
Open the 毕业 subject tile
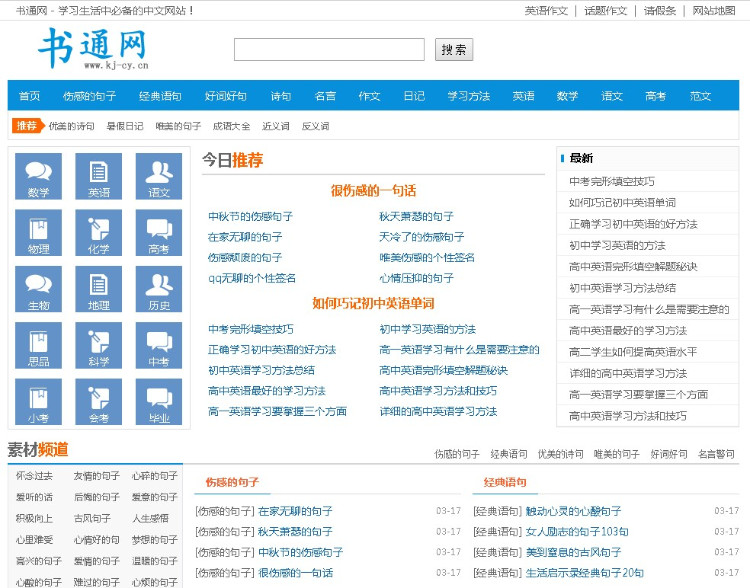159,402
